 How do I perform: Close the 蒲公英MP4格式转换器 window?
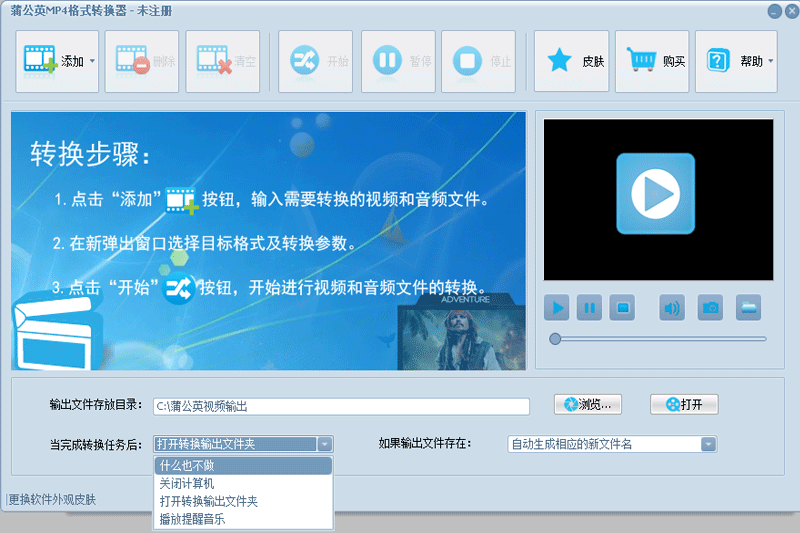click(x=792, y=11)
